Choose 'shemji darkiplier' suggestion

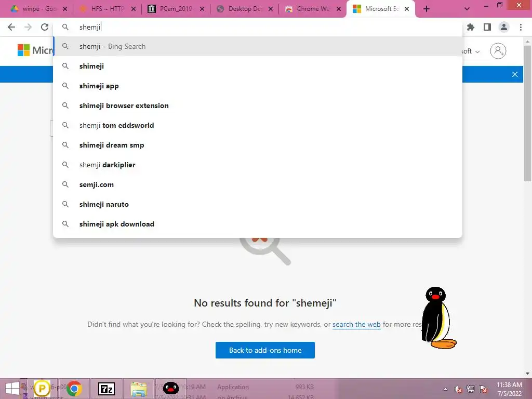point(258,165)
